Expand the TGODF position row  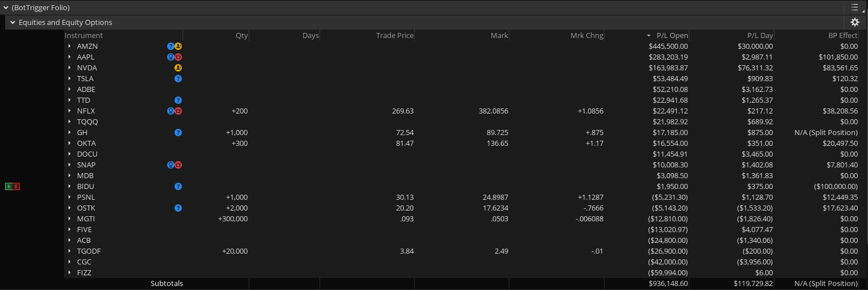tap(70, 251)
